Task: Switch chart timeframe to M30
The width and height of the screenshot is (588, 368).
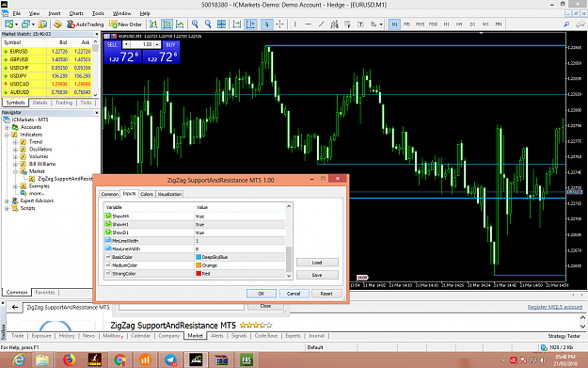Action: pyautogui.click(x=433, y=24)
